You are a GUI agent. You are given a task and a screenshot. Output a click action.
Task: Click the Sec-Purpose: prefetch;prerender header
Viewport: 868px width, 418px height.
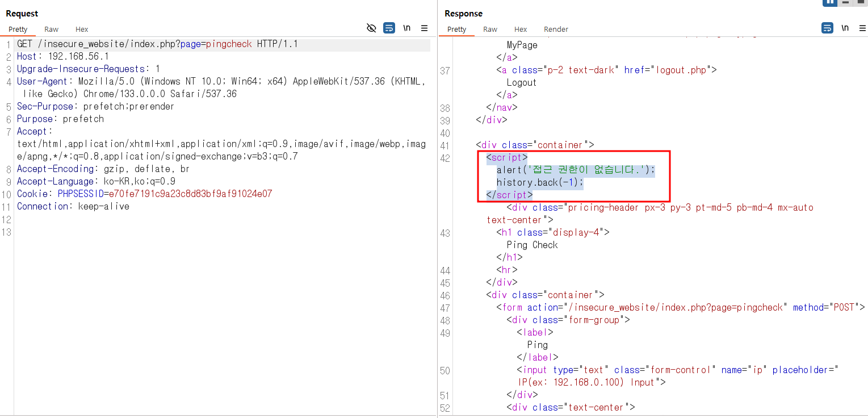[96, 106]
